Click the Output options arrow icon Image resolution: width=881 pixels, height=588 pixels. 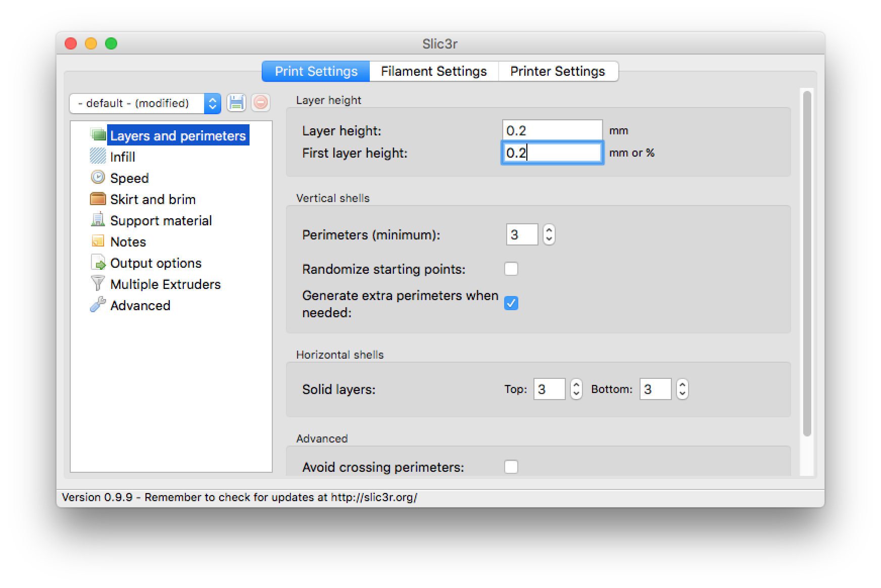pyautogui.click(x=97, y=263)
